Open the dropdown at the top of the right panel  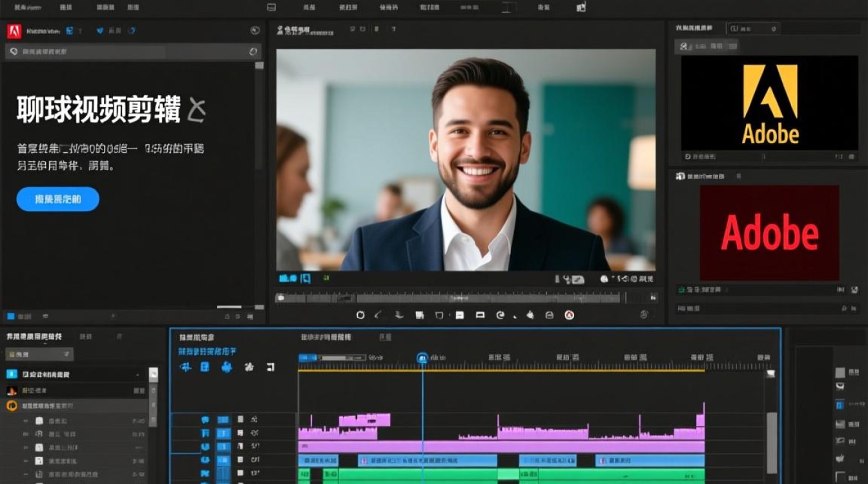(753, 28)
